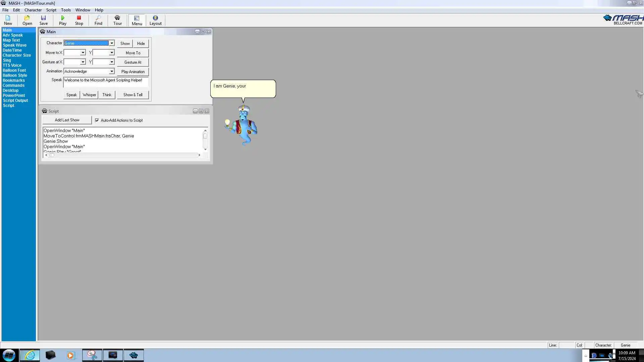Expand the Animation dropdown list
This screenshot has width=644, height=362.
click(x=112, y=71)
